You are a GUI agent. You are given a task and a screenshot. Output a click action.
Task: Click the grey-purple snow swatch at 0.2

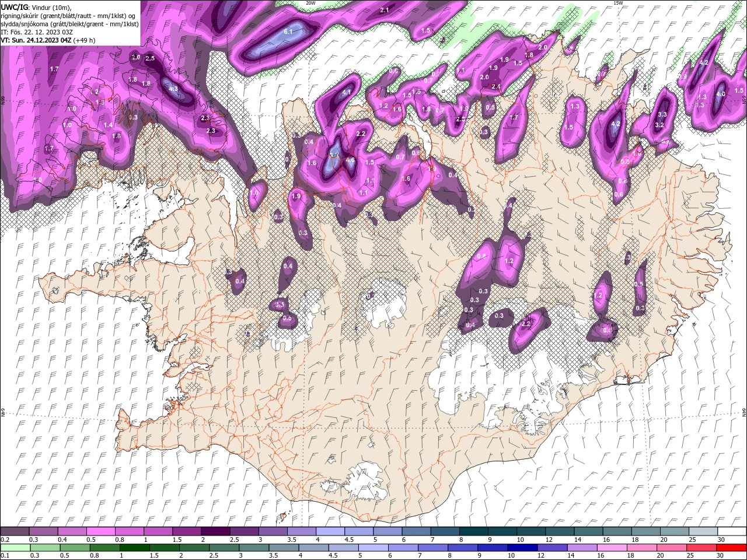[x=15, y=531]
